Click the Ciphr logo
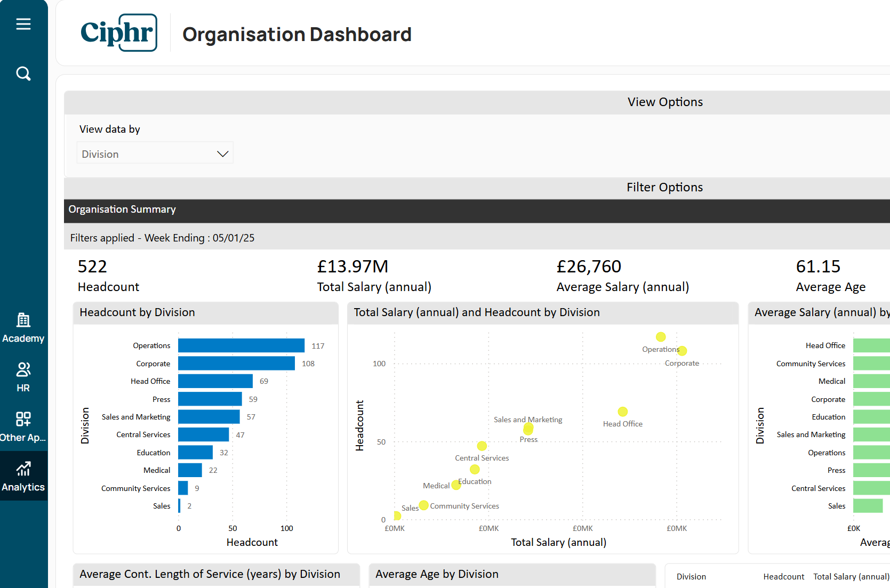Viewport: 890px width, 588px height. click(x=119, y=33)
